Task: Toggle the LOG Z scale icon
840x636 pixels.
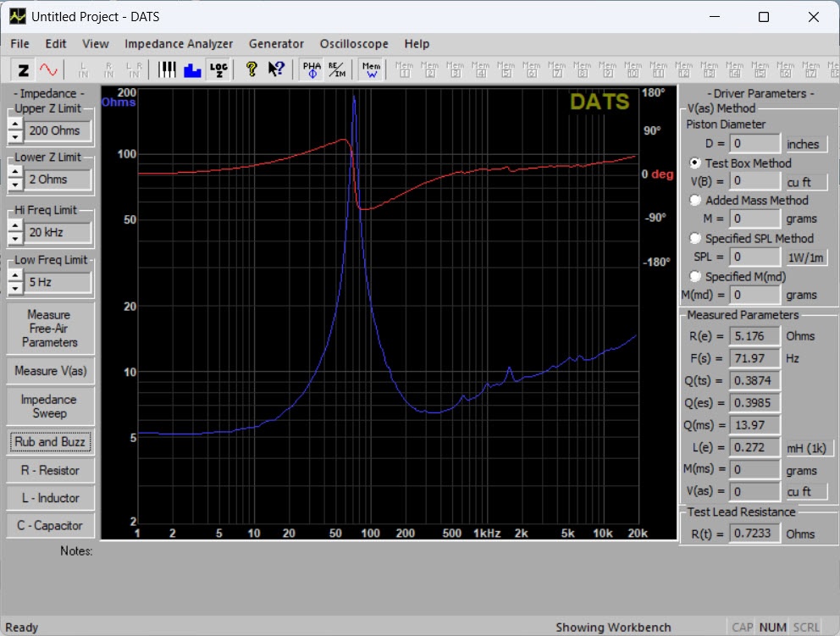Action: [218, 69]
